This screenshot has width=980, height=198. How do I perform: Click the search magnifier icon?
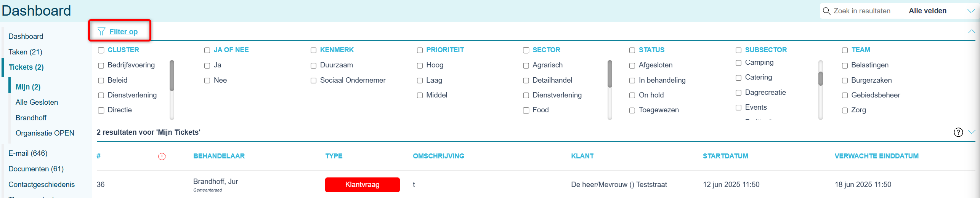[x=826, y=11]
